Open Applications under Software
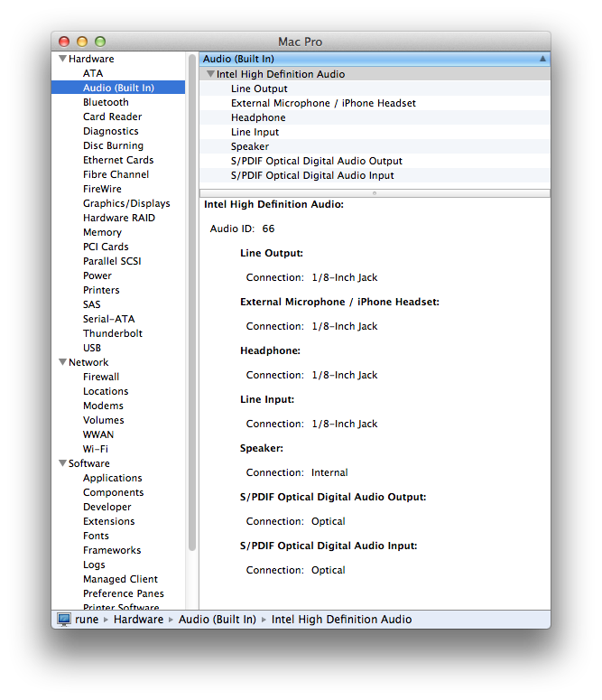602x700 pixels. (113, 479)
